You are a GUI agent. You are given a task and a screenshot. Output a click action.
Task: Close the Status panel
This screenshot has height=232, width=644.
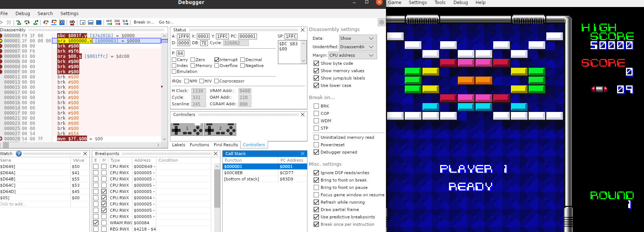pyautogui.click(x=303, y=30)
